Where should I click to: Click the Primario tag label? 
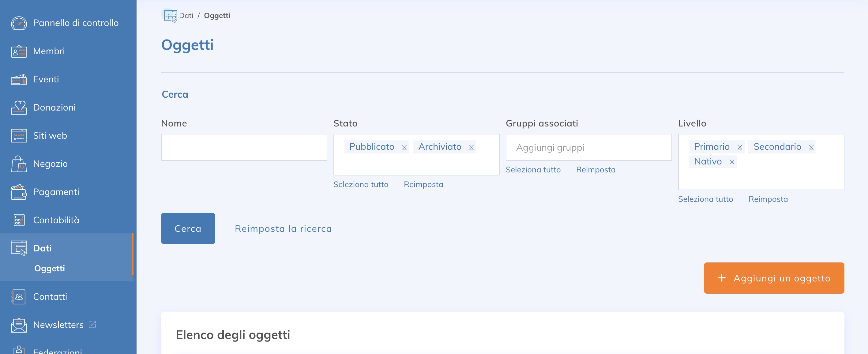click(x=711, y=147)
